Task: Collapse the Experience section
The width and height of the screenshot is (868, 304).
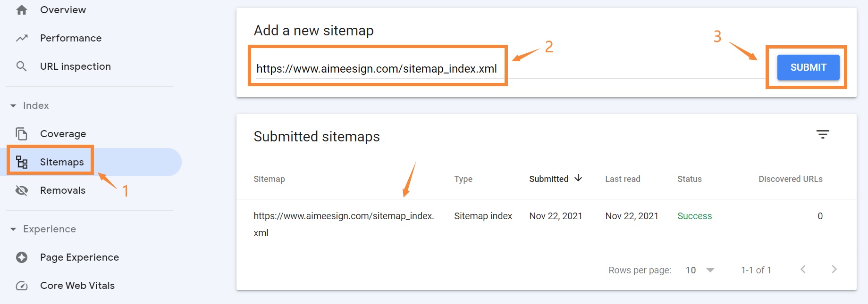Action: coord(13,229)
